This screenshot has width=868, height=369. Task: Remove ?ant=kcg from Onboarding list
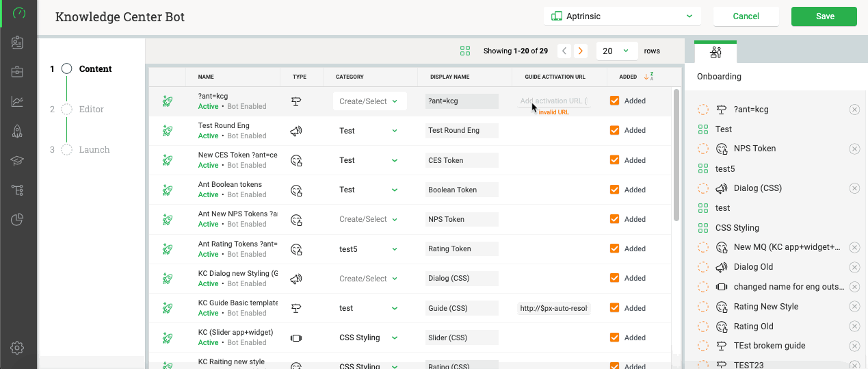(x=854, y=110)
